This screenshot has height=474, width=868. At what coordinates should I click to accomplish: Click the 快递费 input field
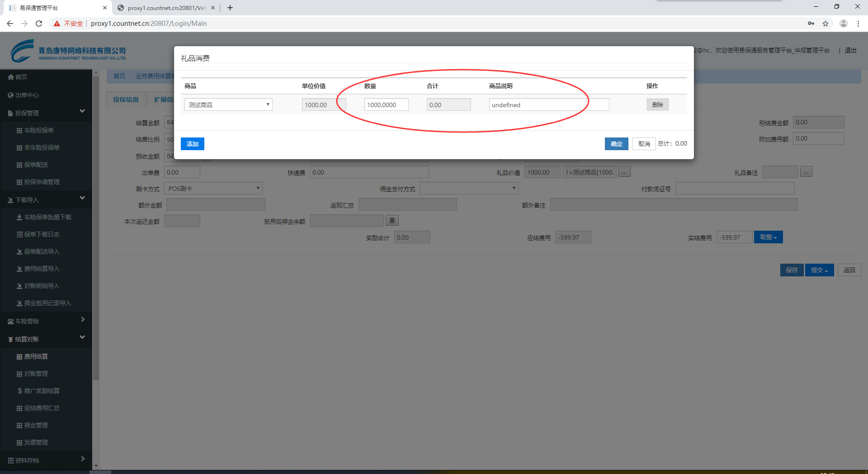tap(369, 172)
